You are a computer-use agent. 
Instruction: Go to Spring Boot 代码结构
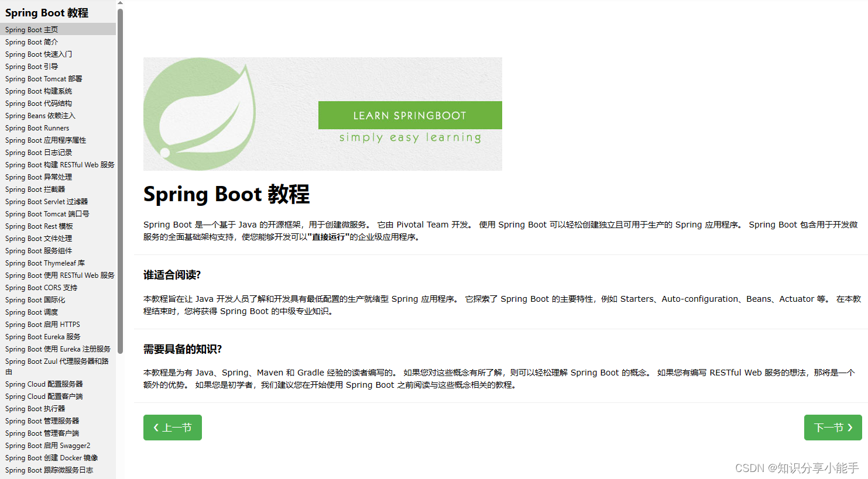(39, 103)
